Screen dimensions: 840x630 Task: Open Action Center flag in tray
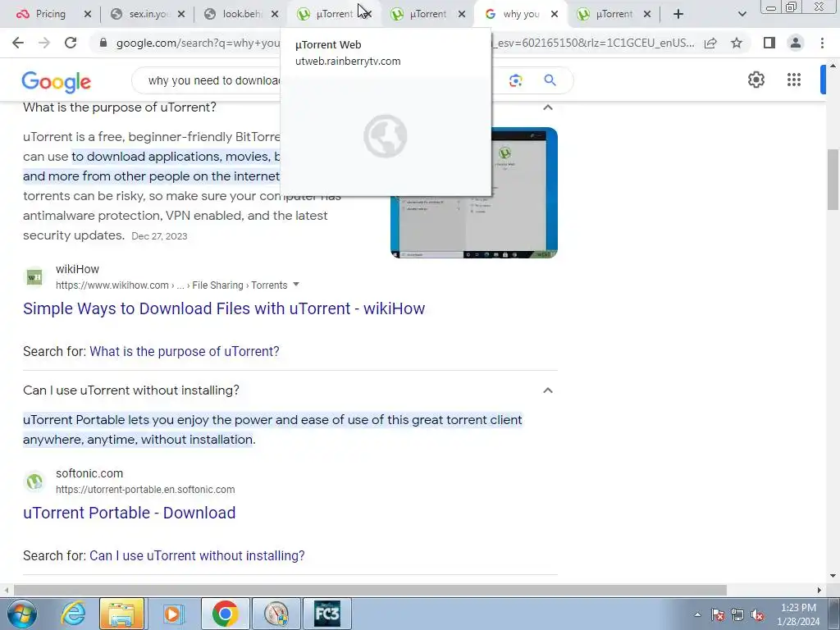(x=718, y=614)
